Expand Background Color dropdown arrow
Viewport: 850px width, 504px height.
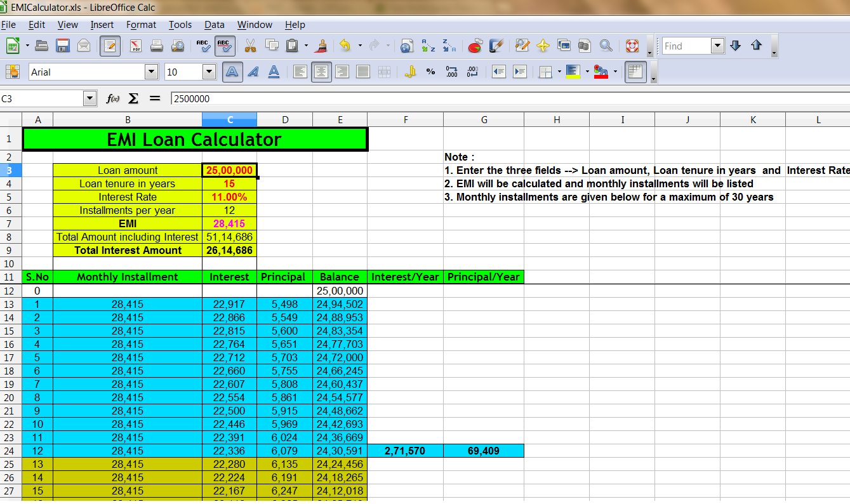coord(587,72)
